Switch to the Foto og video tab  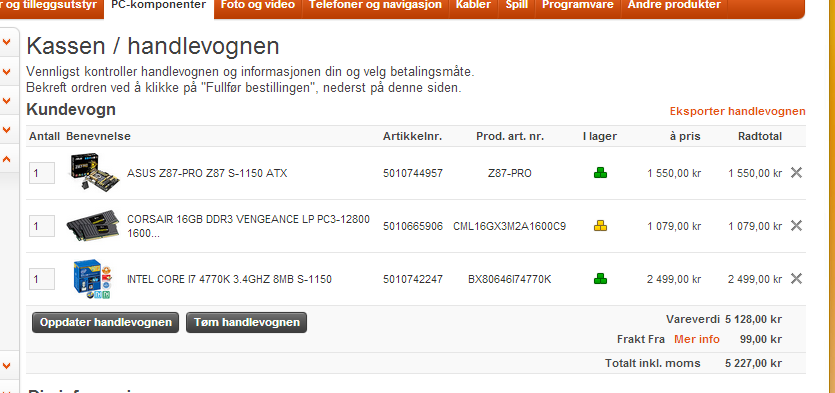coord(258,5)
